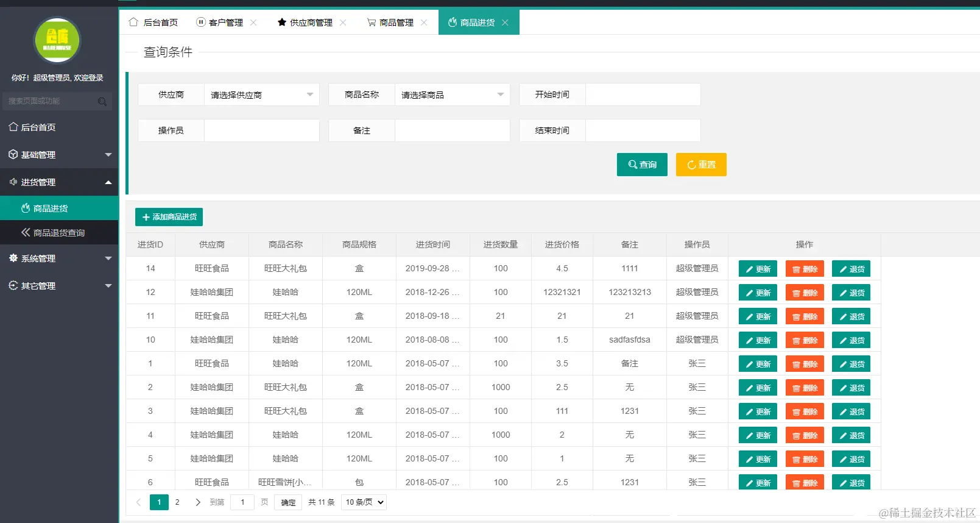Click 退货 for row ID 14
The width and height of the screenshot is (980, 523).
tap(851, 269)
